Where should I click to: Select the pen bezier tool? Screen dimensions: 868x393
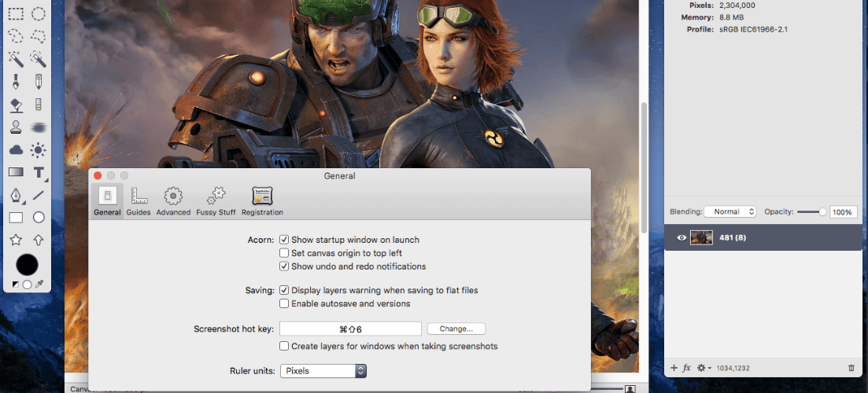click(16, 195)
